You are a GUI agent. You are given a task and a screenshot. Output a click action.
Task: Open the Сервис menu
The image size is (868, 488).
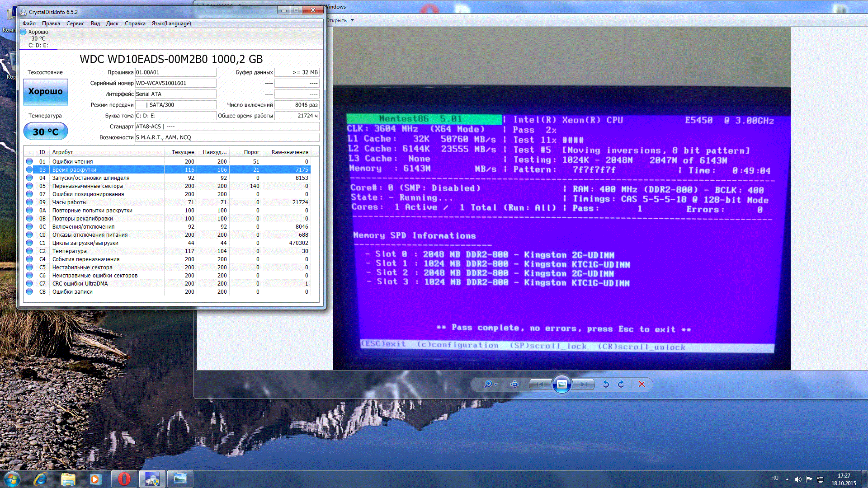[75, 23]
